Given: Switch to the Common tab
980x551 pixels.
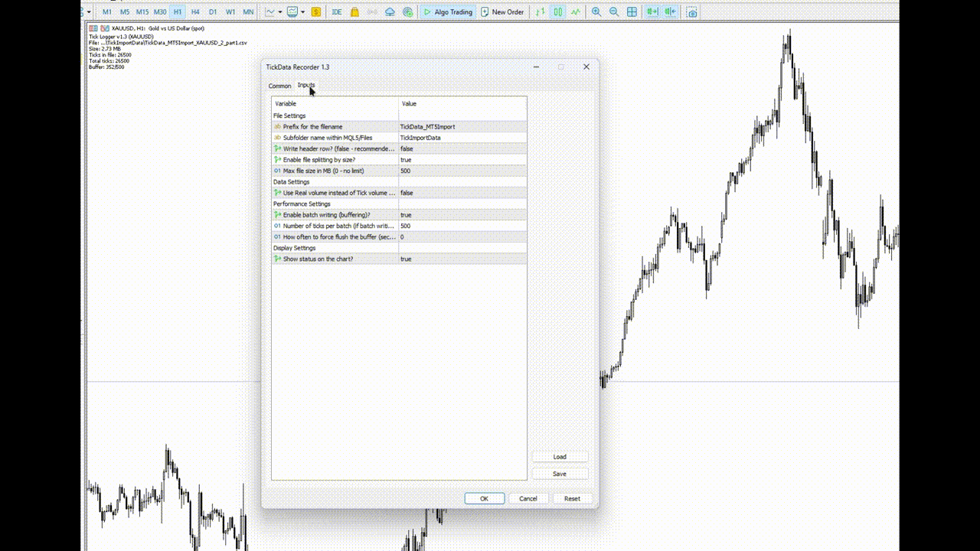Looking at the screenshot, I should (279, 86).
